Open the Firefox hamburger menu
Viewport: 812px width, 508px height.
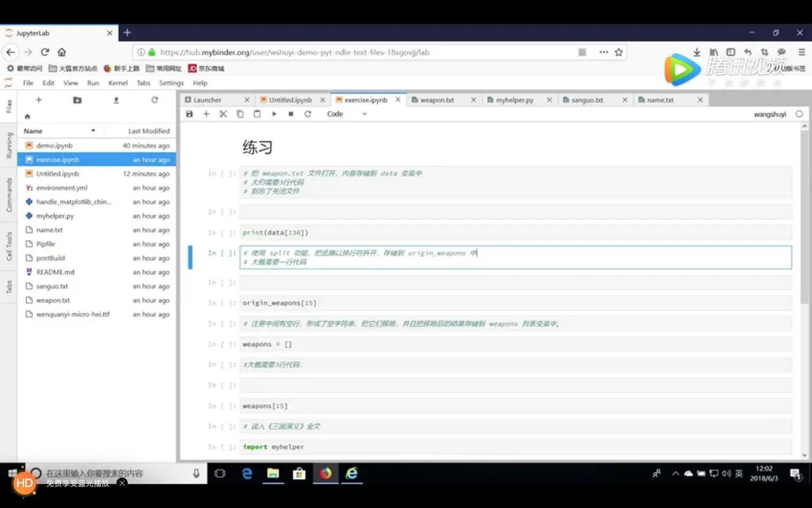tap(802, 52)
